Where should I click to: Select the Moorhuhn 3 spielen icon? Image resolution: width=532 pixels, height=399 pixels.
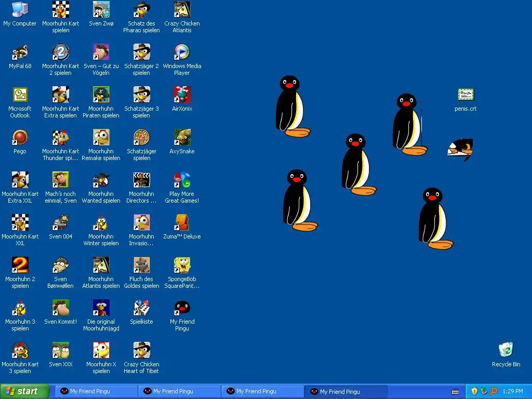[20, 308]
